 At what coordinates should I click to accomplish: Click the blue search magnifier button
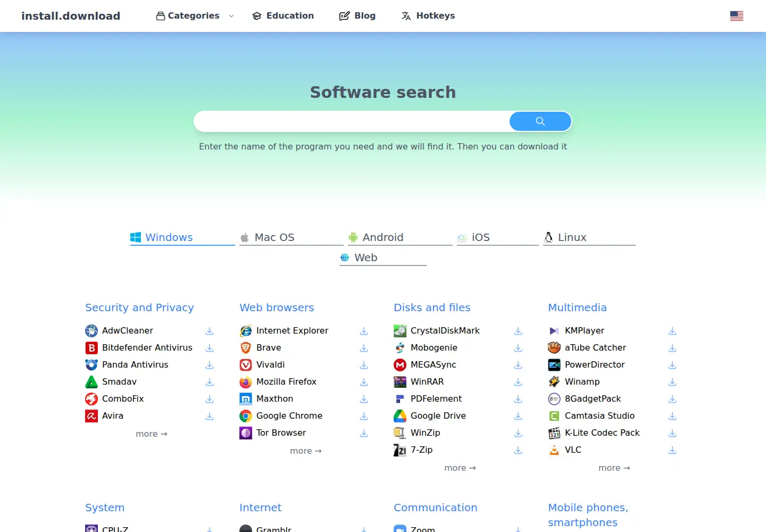tap(540, 121)
